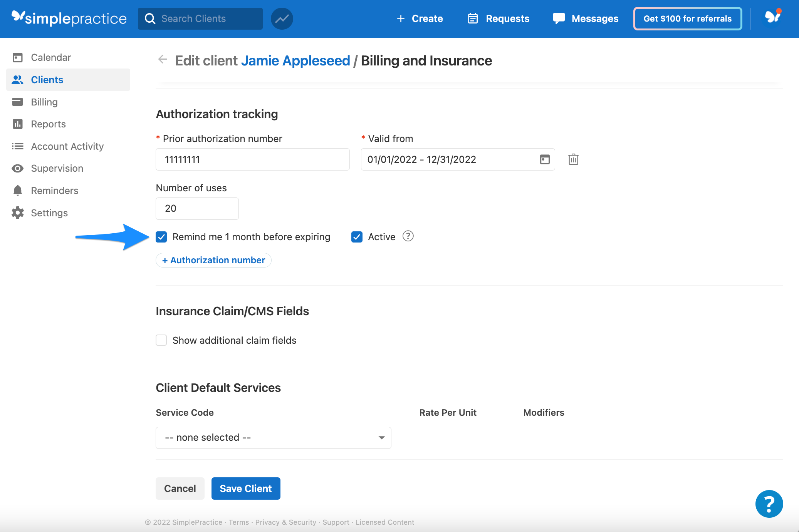Open the SimplePractice help widget
799x532 pixels.
(769, 504)
